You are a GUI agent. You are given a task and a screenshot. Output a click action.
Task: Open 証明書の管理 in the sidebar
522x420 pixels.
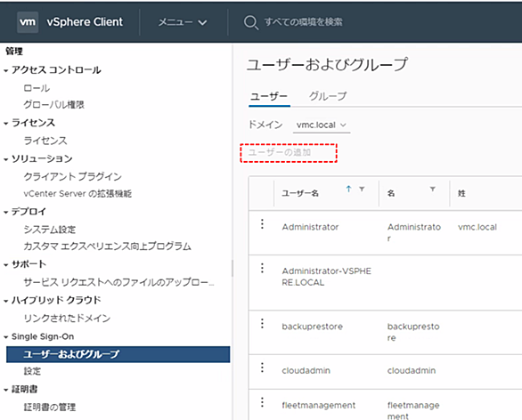[x=50, y=408]
